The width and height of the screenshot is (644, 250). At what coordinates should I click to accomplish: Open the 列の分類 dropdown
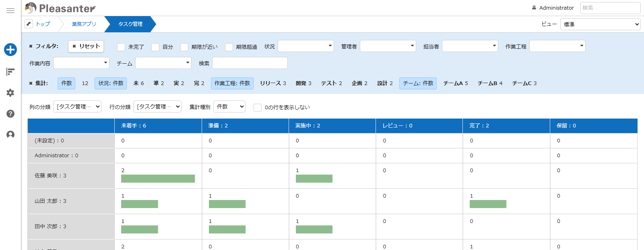point(77,106)
